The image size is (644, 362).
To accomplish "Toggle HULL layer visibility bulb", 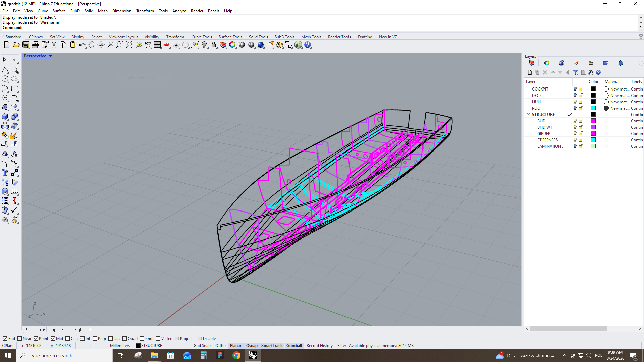I will [x=575, y=102].
